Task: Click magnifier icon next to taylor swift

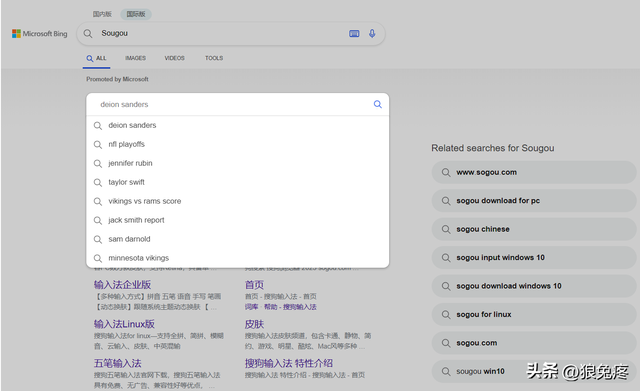Action: click(x=98, y=182)
